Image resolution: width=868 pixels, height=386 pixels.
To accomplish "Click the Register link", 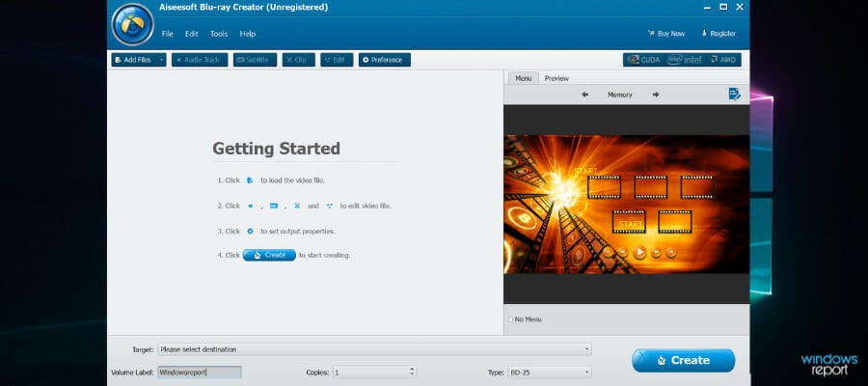I will click(x=719, y=34).
